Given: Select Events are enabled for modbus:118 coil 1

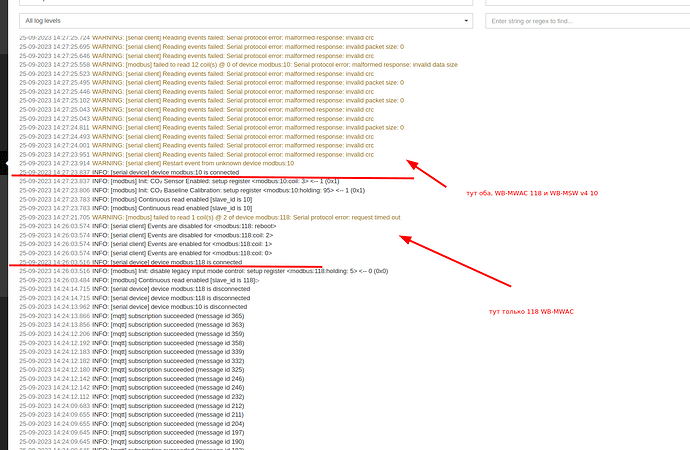Looking at the screenshot, I should coord(146,244).
